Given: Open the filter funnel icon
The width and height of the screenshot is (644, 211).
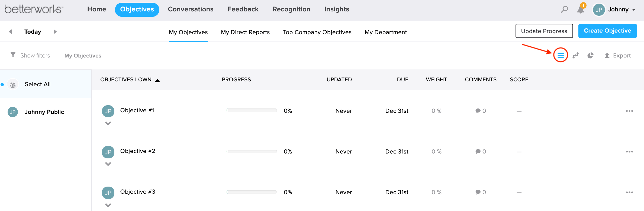Looking at the screenshot, I should 12,55.
